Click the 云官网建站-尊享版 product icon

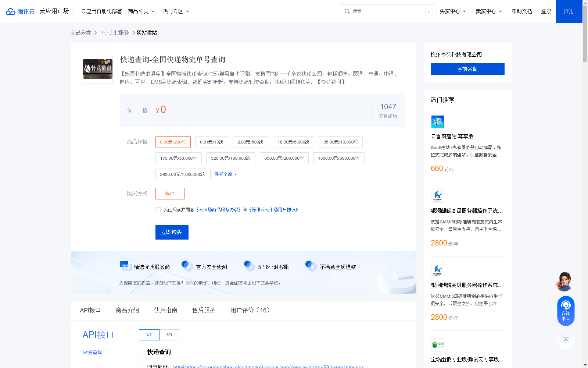437,122
